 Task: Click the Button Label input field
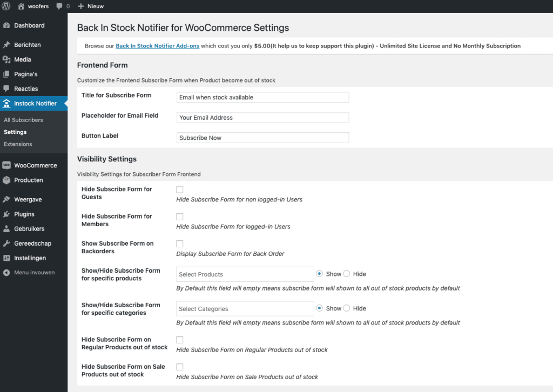click(263, 138)
